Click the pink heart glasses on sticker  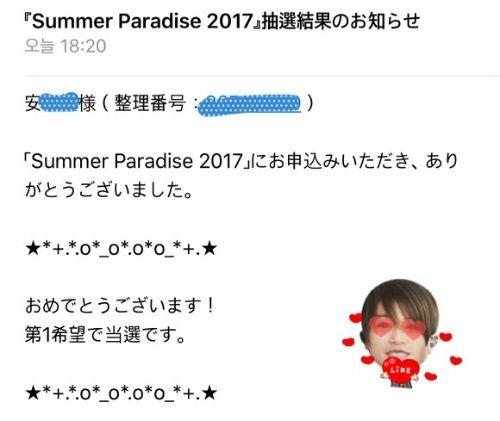[398, 326]
